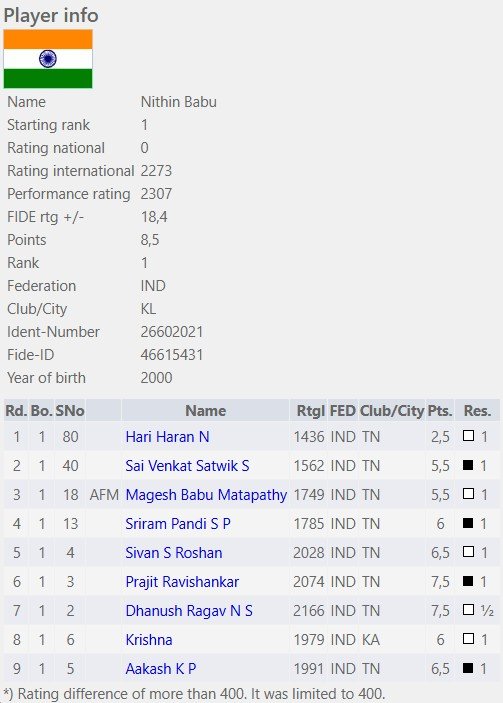Image resolution: width=503 pixels, height=703 pixels.
Task: Click the Name column header
Action: coord(205,411)
